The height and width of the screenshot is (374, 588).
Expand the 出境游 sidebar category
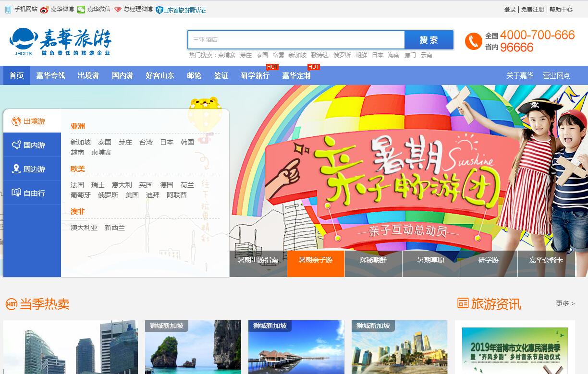[32, 121]
